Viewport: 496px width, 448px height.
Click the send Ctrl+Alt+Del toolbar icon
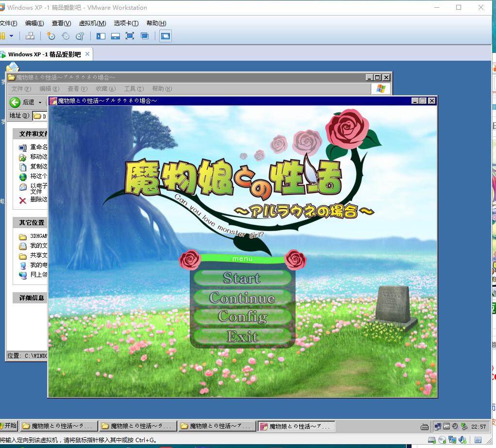click(x=30, y=36)
